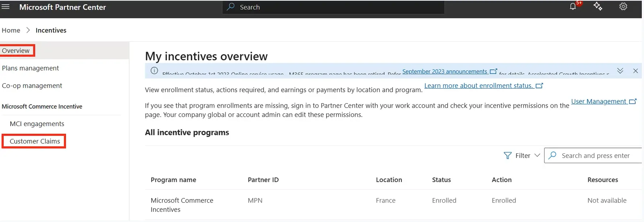Dismiss the announcement banner

pos(635,71)
